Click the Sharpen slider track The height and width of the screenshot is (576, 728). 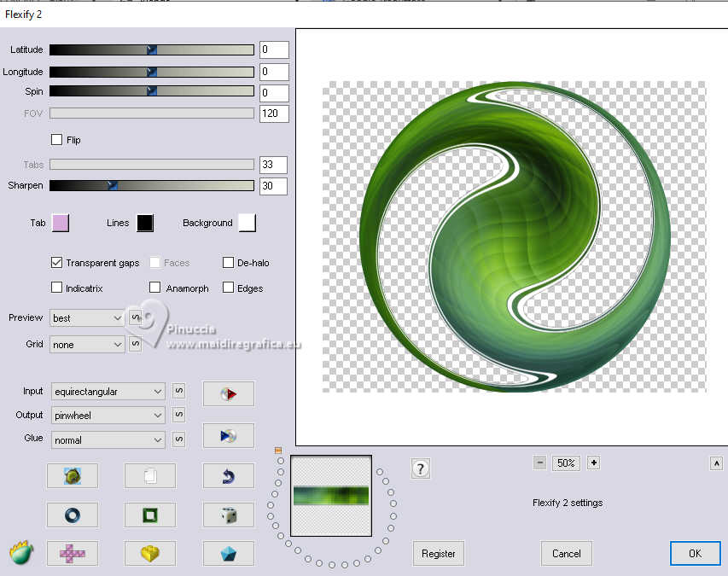[152, 186]
